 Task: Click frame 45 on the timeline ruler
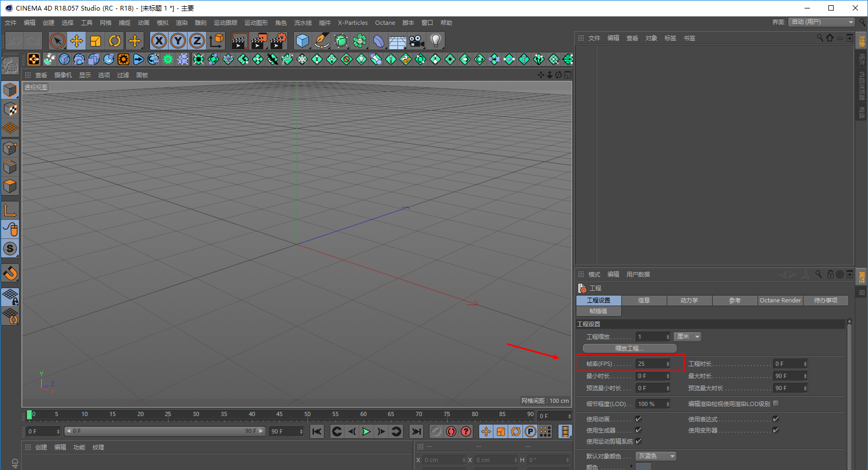tap(279, 414)
